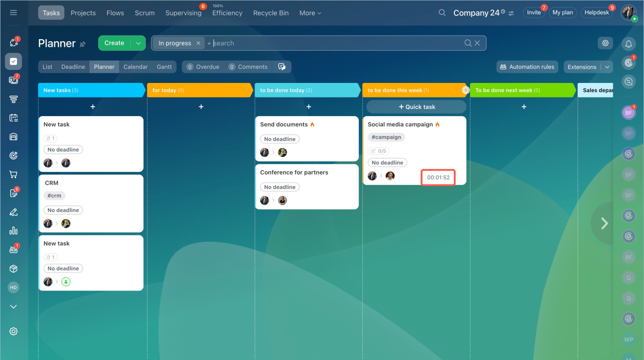
Task: Open notifications bell in right panel
Action: (x=628, y=44)
